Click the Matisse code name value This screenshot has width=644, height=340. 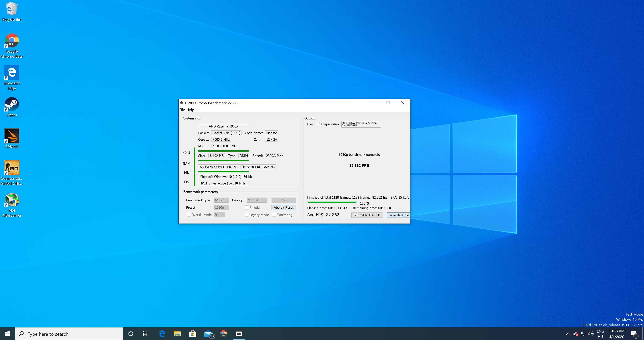271,133
